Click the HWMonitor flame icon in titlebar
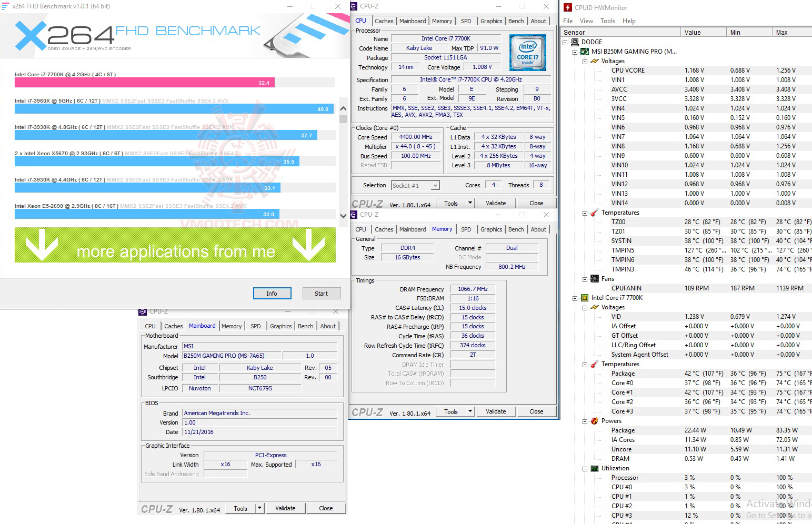Image resolution: width=812 pixels, height=524 pixels. pos(568,7)
